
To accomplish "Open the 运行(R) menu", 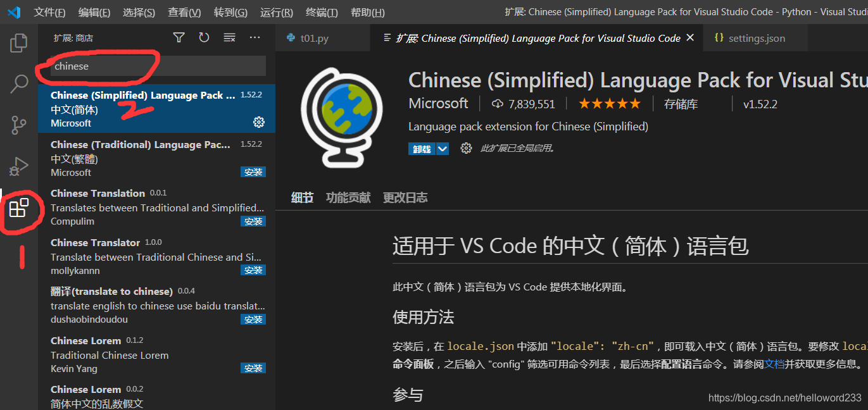I will [x=277, y=12].
